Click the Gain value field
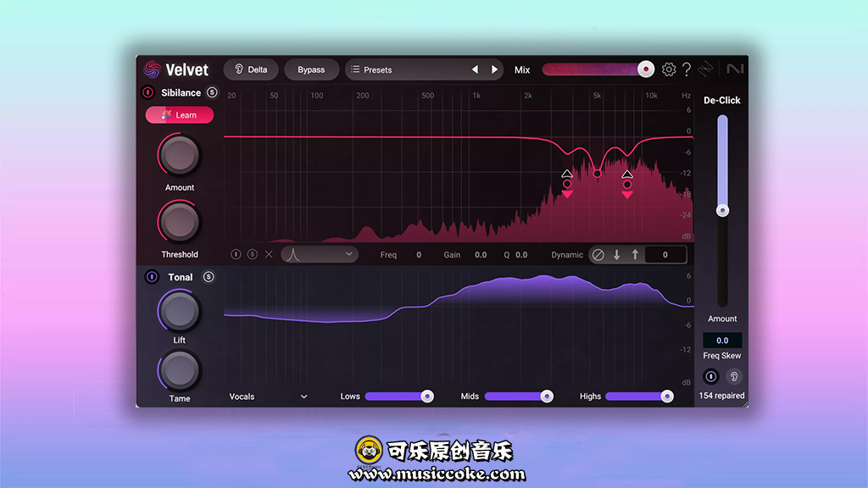 [481, 255]
